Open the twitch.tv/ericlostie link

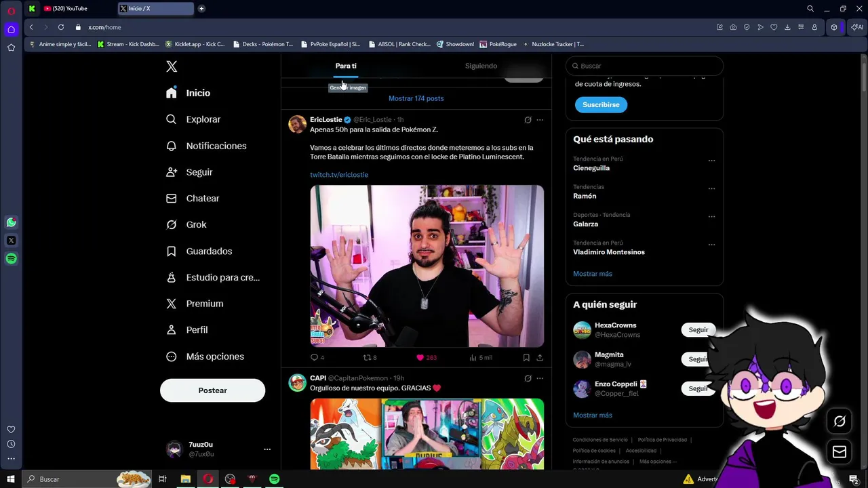tap(339, 175)
